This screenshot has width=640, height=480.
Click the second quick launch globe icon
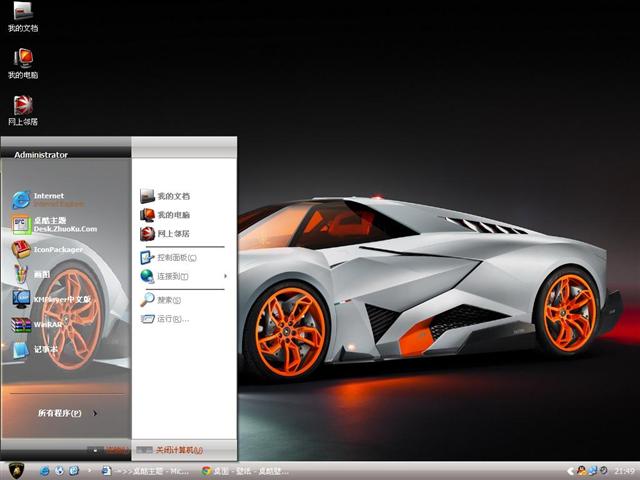coord(59,471)
